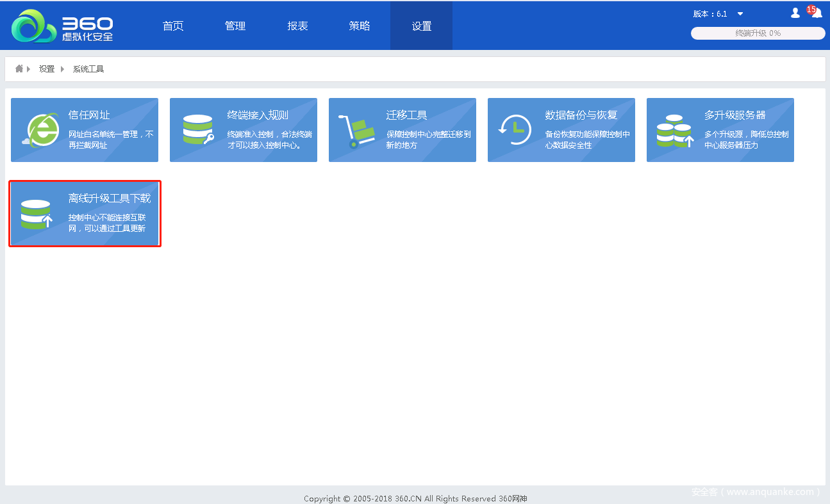Click the 信任网址 browser icon
830x504 pixels.
coord(40,131)
